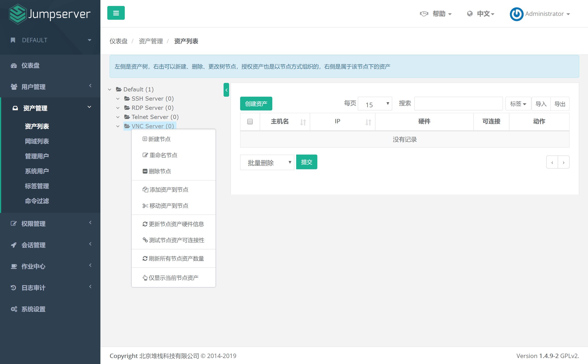588x364 pixels.
Task: Choose 更新节点资产硬件信息 in context menu
Action: (x=173, y=224)
